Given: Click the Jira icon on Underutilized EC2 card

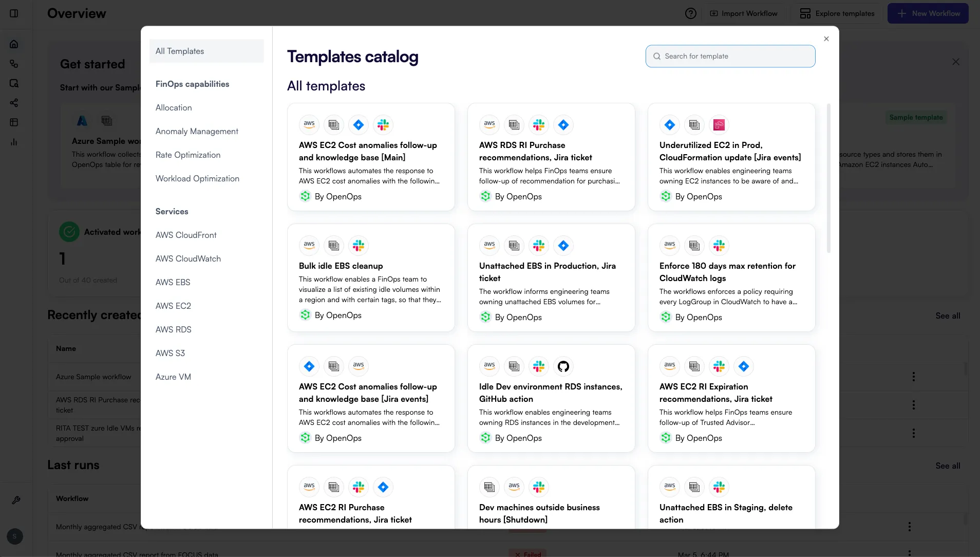Looking at the screenshot, I should (x=669, y=125).
